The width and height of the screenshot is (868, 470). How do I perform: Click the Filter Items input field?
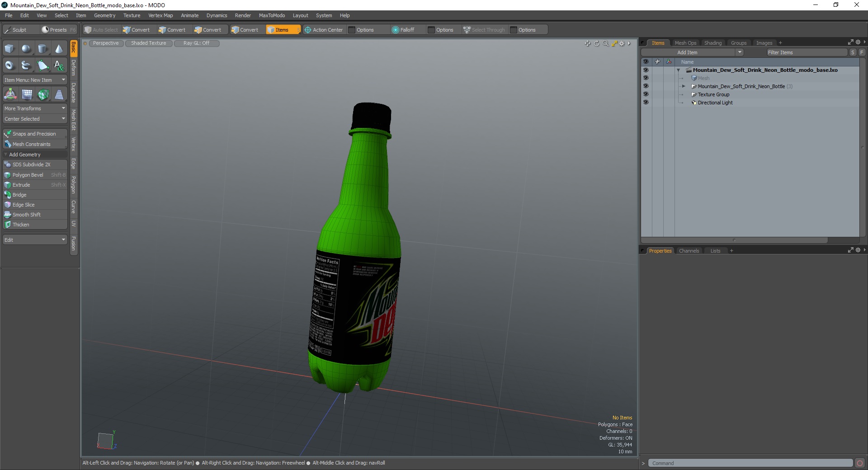point(807,52)
